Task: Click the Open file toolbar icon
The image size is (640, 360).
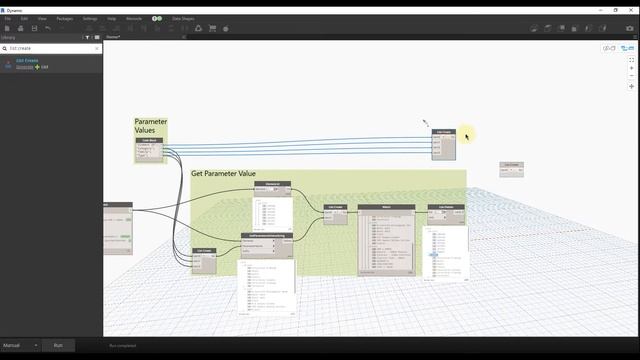Action: [x=20, y=28]
